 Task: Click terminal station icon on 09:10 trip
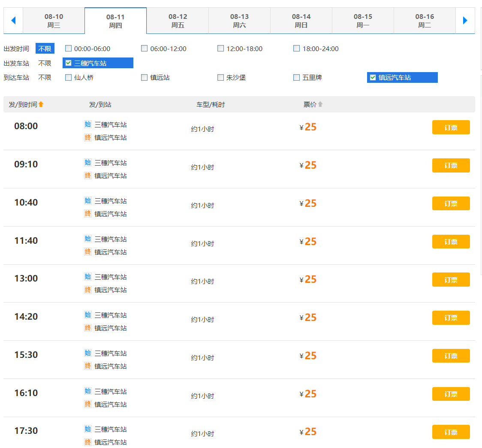88,176
